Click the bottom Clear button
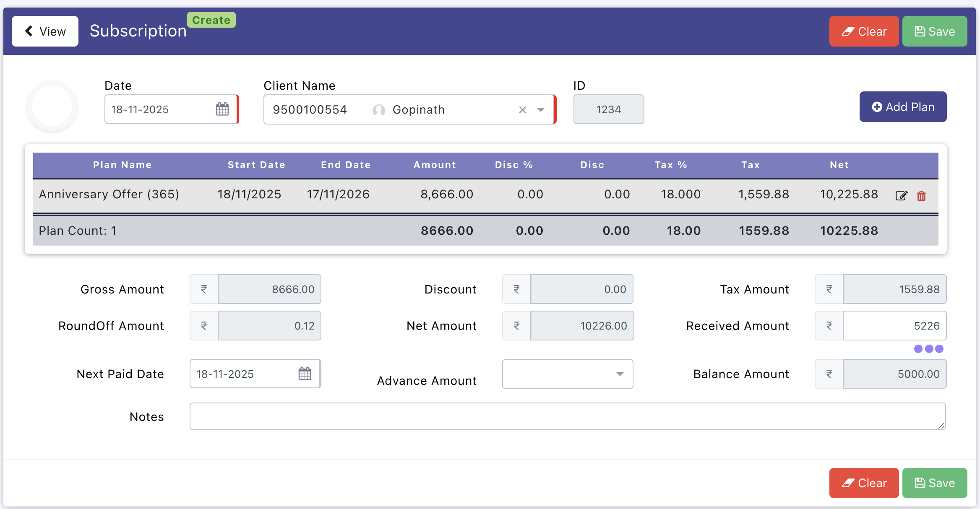 864,483
